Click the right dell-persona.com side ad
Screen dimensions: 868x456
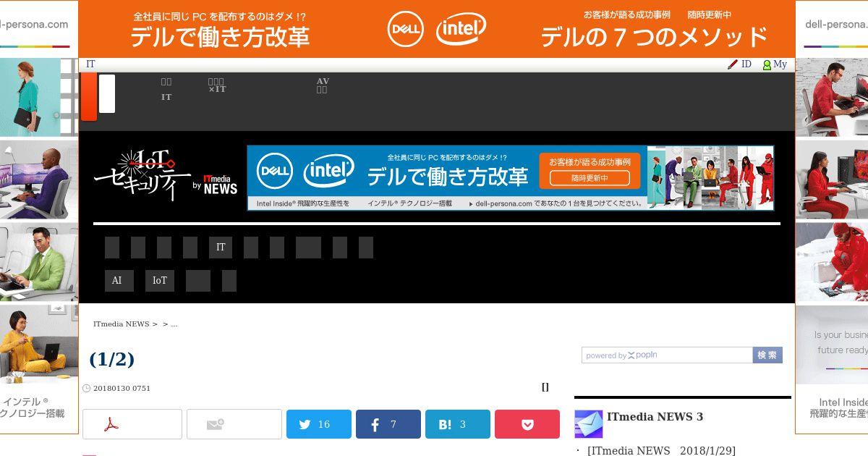click(x=832, y=217)
